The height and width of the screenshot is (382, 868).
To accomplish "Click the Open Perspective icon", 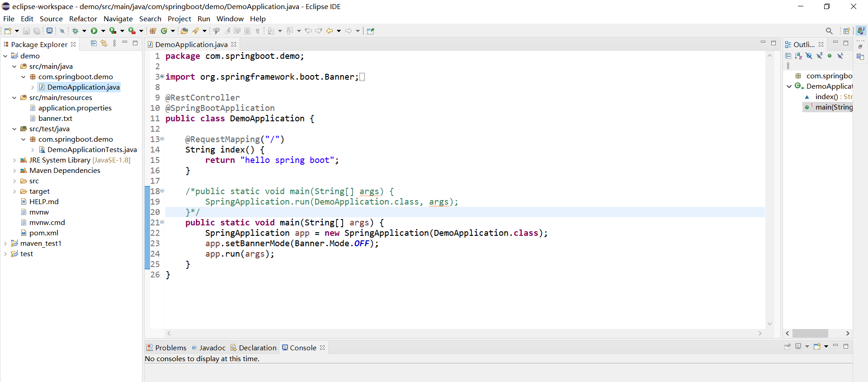I will point(846,31).
